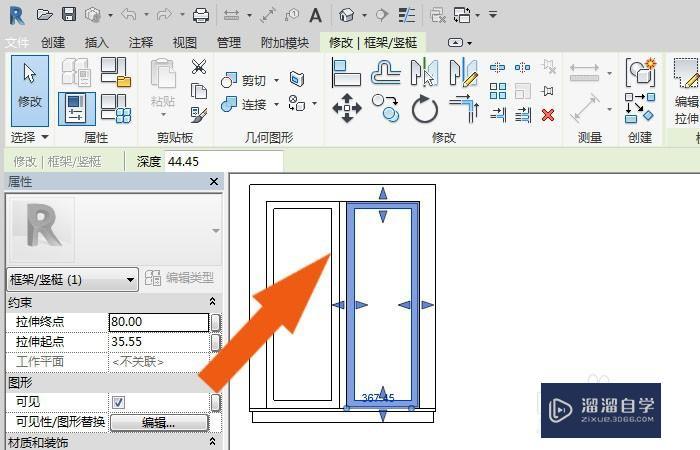Select the Trim/Extend to Corner tool
The width and height of the screenshot is (700, 450).
coord(464,108)
